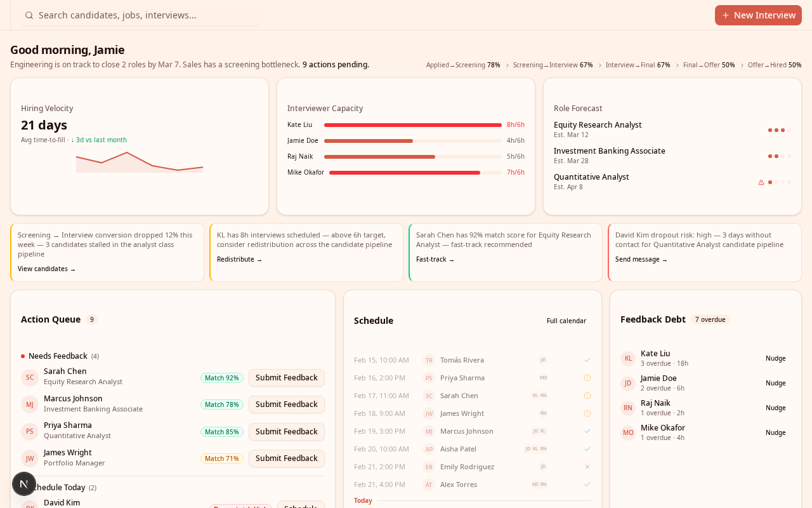Select the SC avatar next to Sarah Chen
The image size is (812, 508).
click(29, 377)
